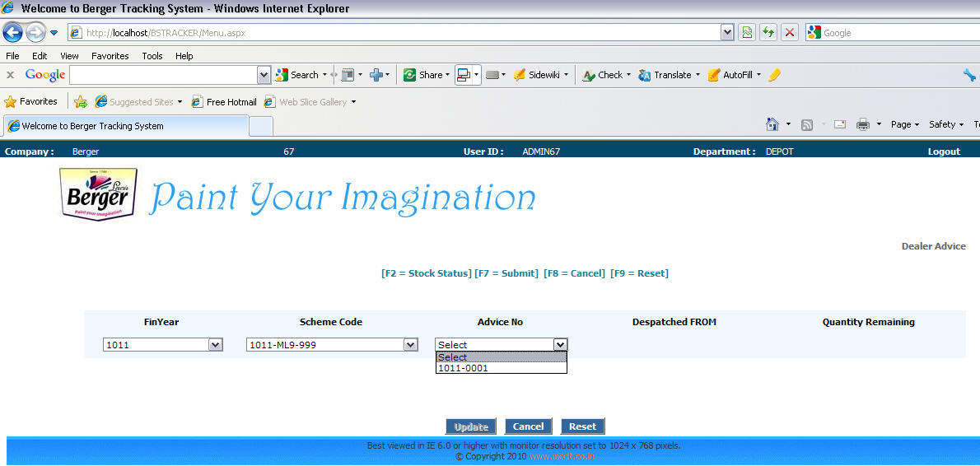Screen dimensions: 980x466
Task: Click the Home icon in command bar
Action: tap(772, 124)
